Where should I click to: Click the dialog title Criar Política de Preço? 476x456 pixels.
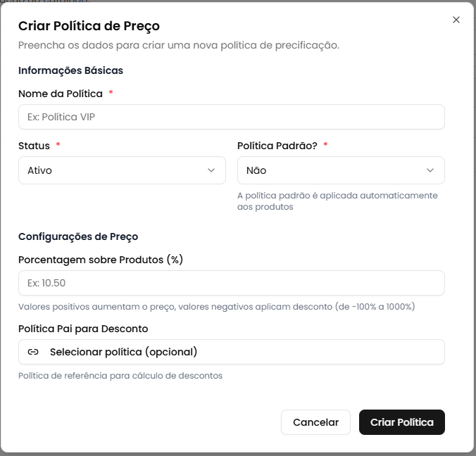pyautogui.click(x=89, y=26)
